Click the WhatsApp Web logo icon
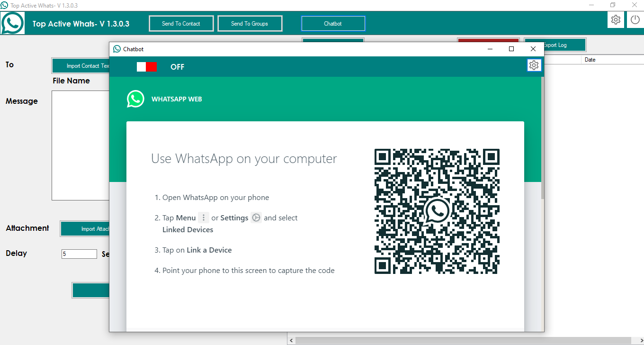 coord(135,99)
